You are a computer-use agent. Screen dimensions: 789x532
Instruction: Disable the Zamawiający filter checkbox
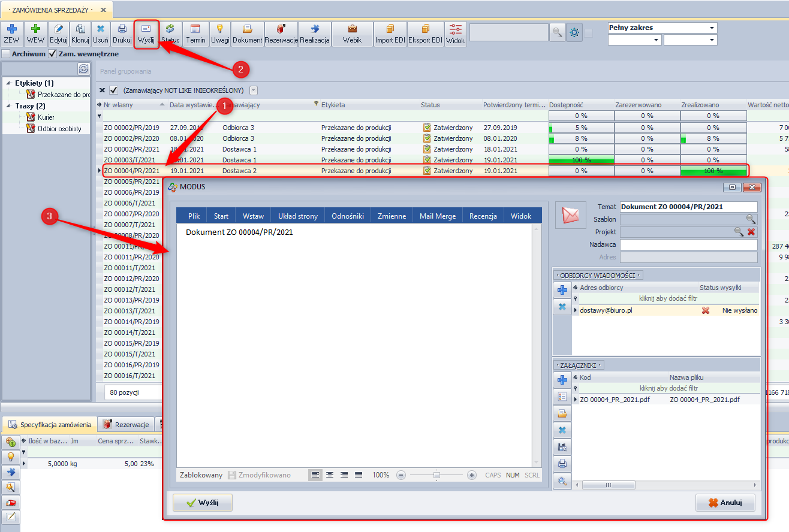tap(114, 90)
